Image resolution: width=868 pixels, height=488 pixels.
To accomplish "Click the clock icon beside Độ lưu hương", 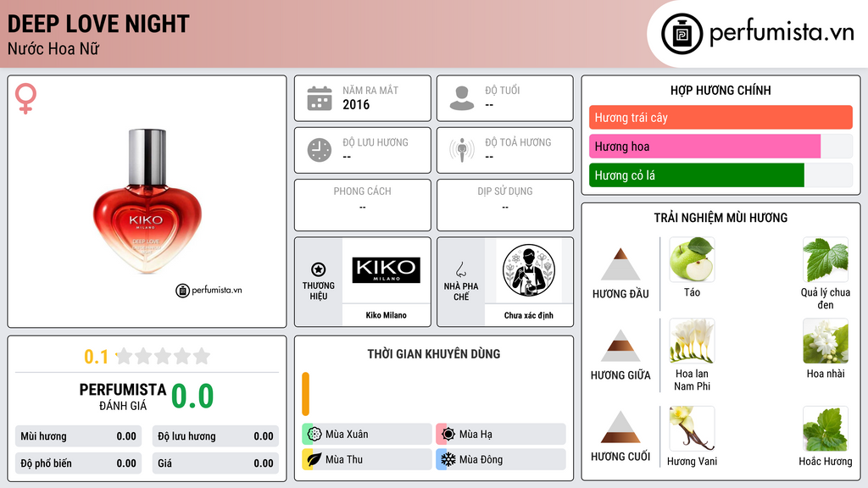I will point(320,150).
